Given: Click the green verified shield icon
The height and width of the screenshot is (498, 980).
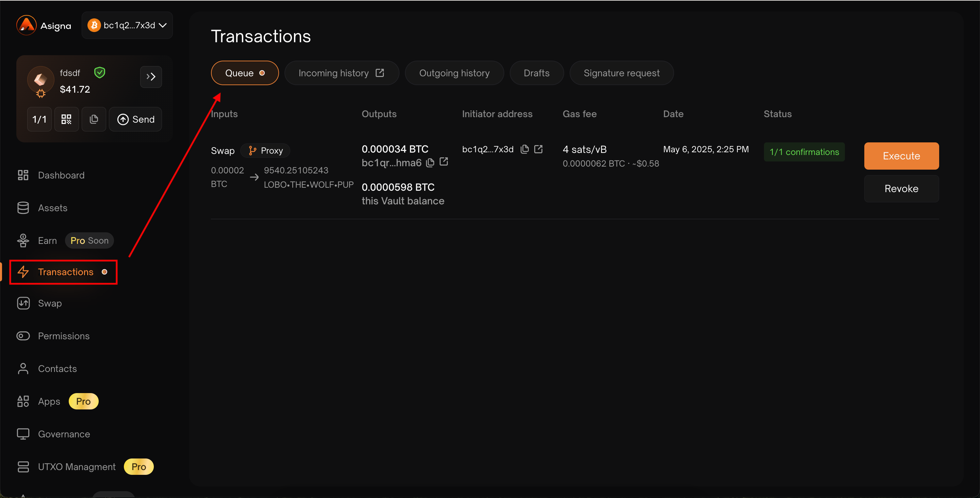Looking at the screenshot, I should click(100, 73).
